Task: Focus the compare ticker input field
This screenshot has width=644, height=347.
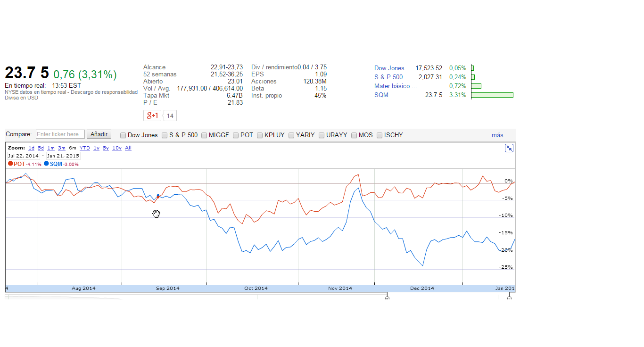Action: click(x=60, y=134)
